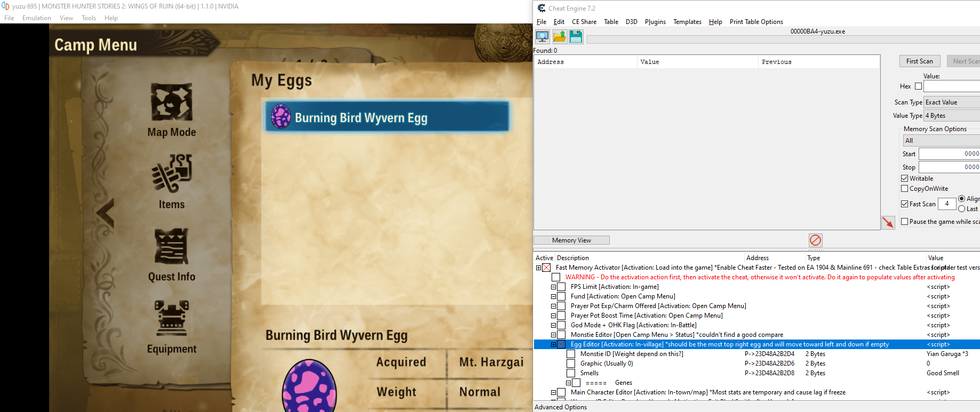
Task: Toggle the Fast Scan checkbox
Action: (x=905, y=204)
